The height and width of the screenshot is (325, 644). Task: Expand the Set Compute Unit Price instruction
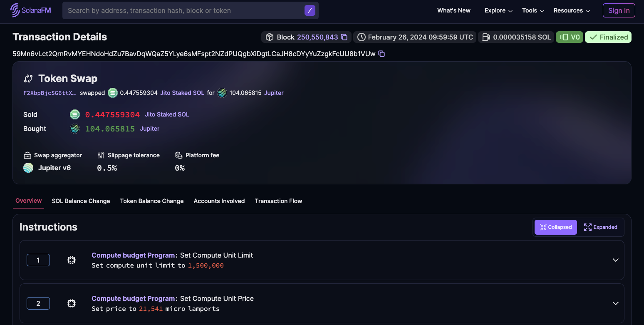click(x=616, y=303)
